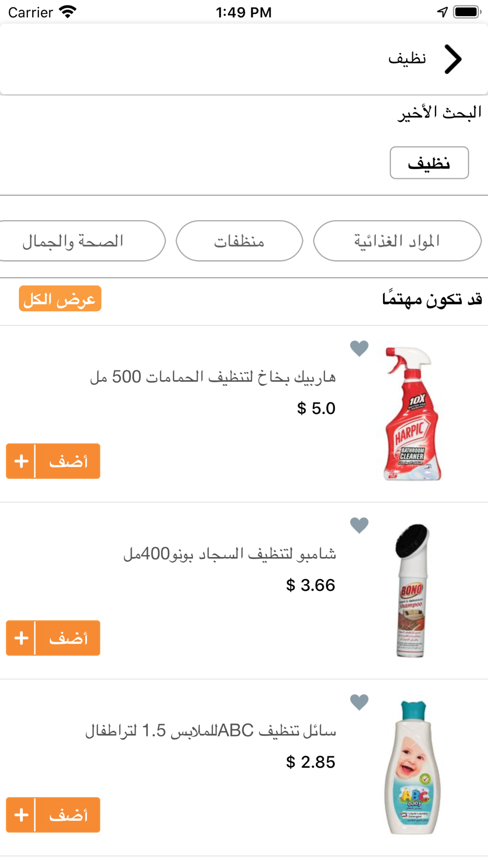Tap plus icon for Harpic cleaner
The height and width of the screenshot is (868, 488).
(x=21, y=461)
